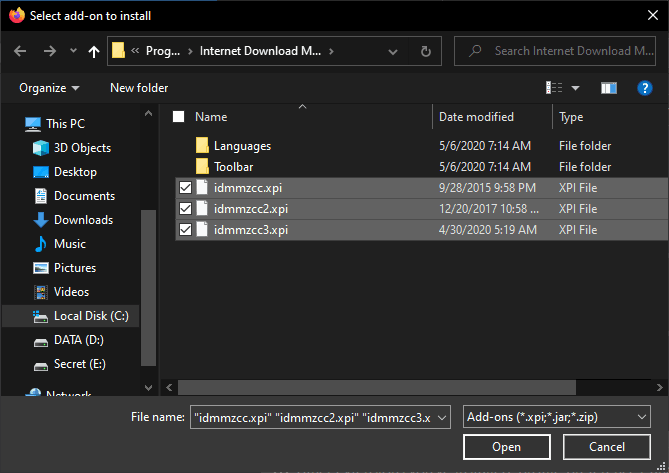Click the Cancel button
Image resolution: width=669 pixels, height=473 pixels.
(607, 447)
